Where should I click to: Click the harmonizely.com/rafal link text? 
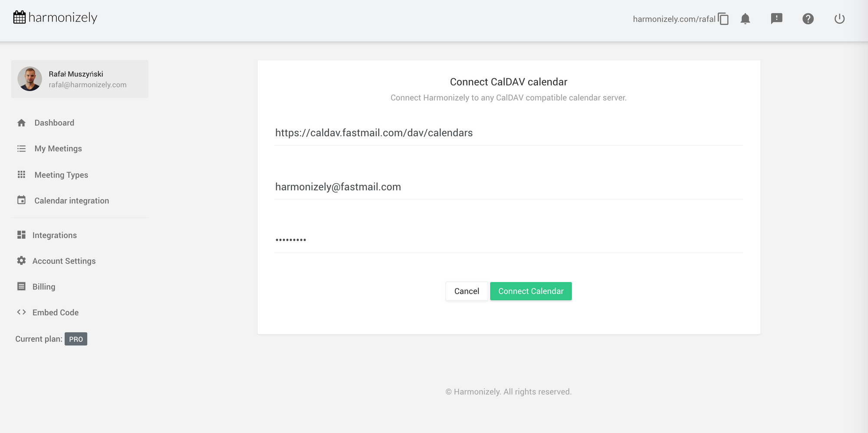pyautogui.click(x=674, y=19)
